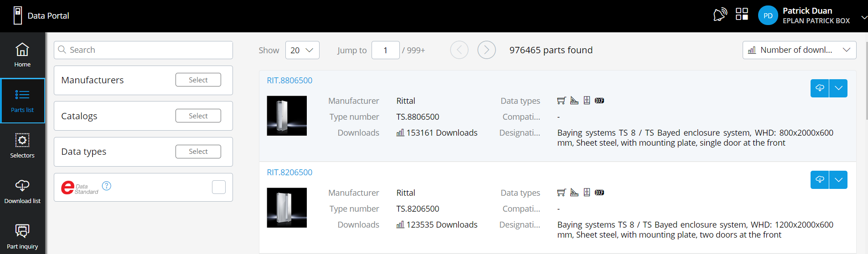The image size is (868, 254).
Task: Click the drawing data type icon of RIT.8806500
Action: point(574,101)
